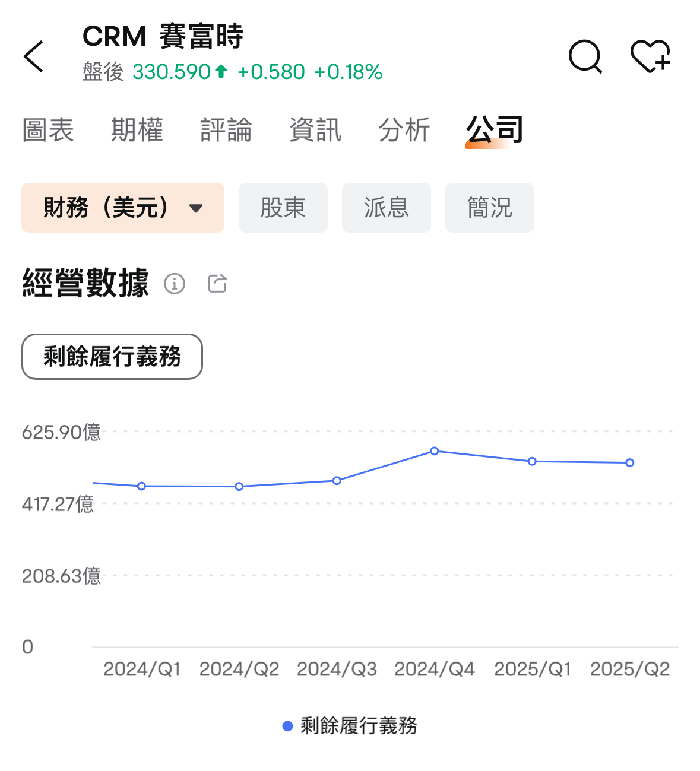Select the 2025/Q2 data point

[630, 463]
